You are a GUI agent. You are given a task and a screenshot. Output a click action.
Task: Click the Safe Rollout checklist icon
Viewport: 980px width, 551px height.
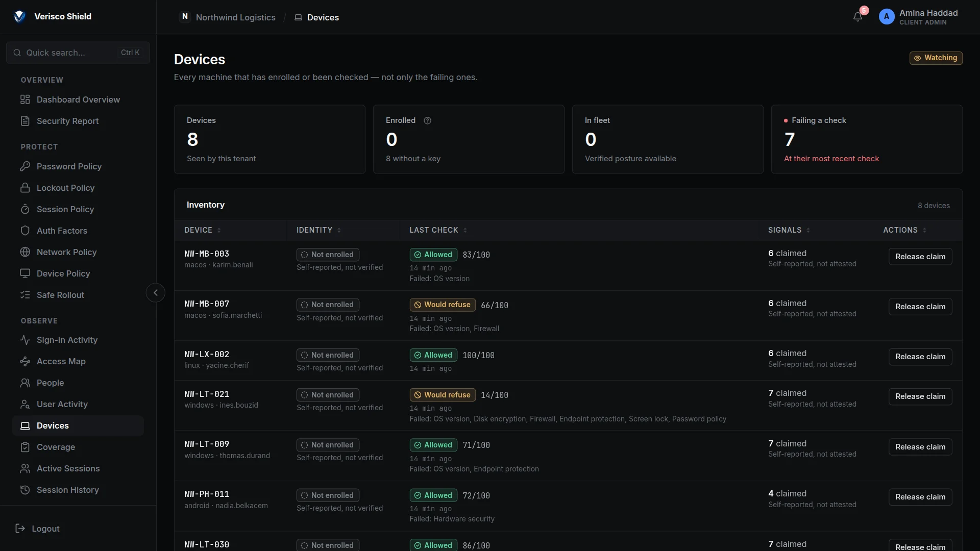pyautogui.click(x=25, y=295)
